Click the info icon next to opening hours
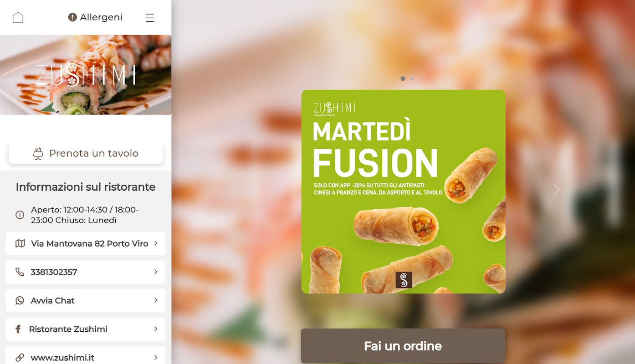The width and height of the screenshot is (635, 364). (x=20, y=215)
